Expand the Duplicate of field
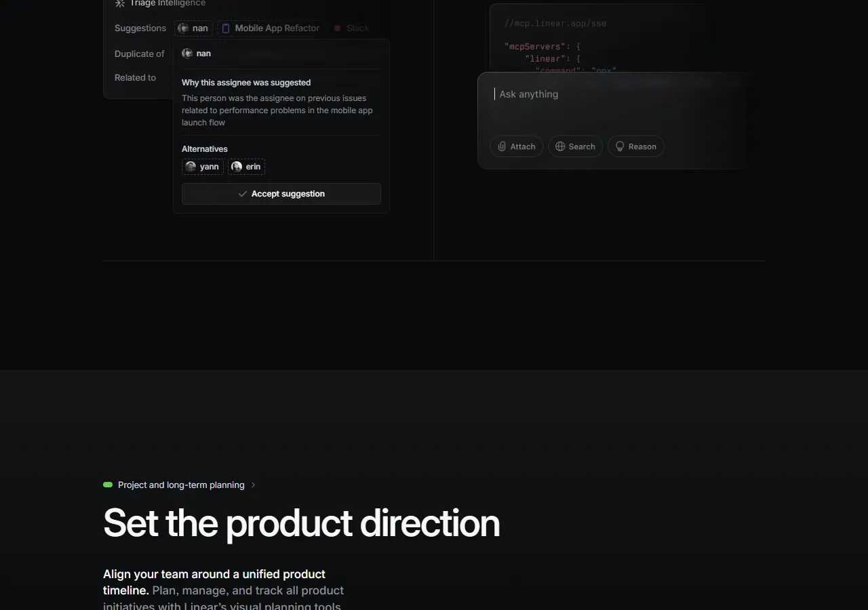This screenshot has height=610, width=868. point(140,54)
